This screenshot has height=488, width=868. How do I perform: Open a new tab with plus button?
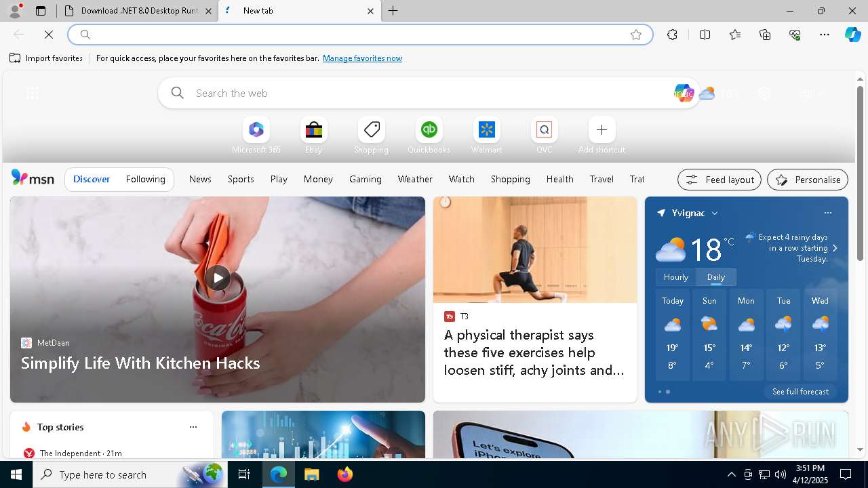tap(393, 11)
